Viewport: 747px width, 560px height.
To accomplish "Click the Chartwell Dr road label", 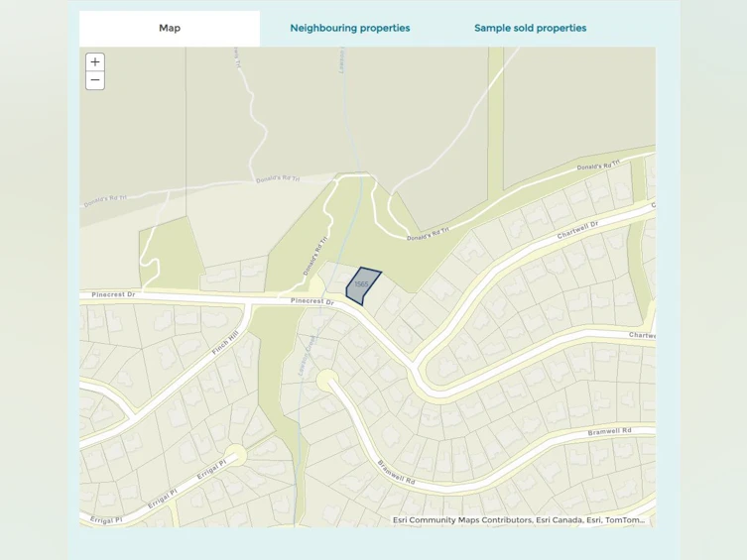I will coord(577,230).
